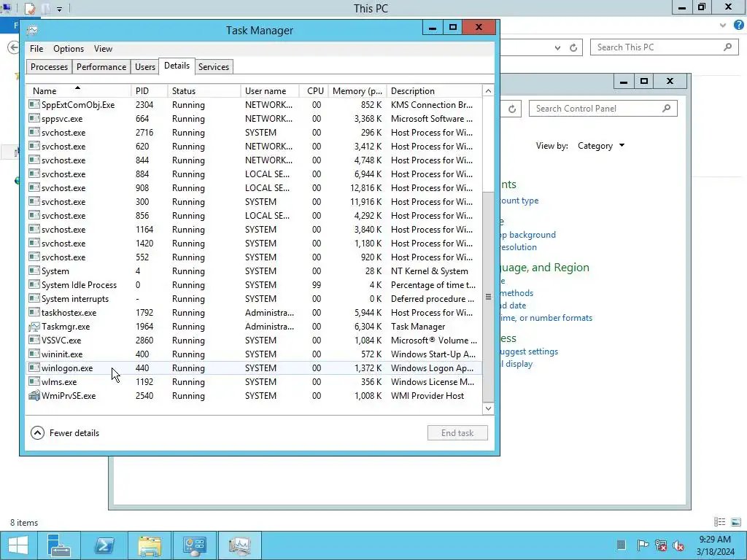Click the WmiPrvSE.exe process icon
Viewport: 747px width, 560px height.
pyautogui.click(x=34, y=396)
